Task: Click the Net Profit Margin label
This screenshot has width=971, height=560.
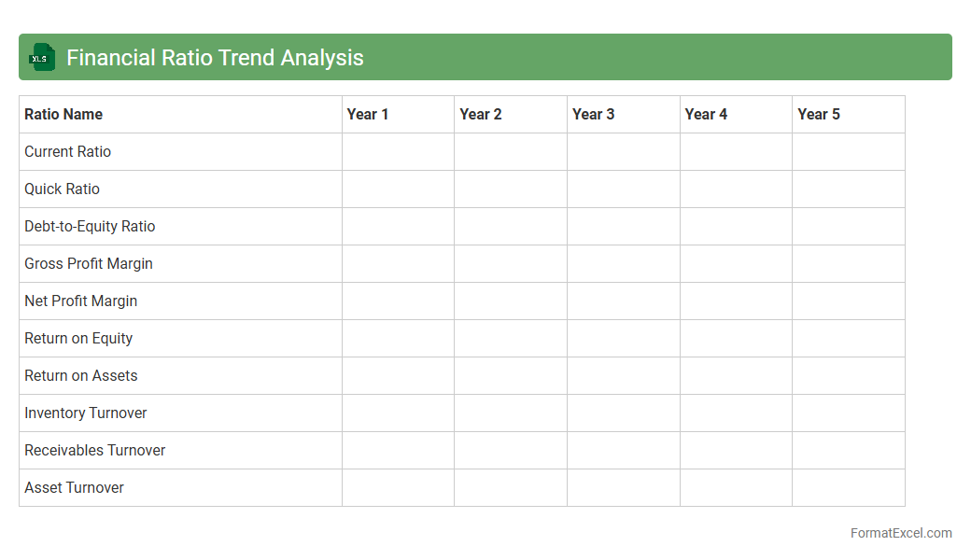Action: click(x=80, y=301)
